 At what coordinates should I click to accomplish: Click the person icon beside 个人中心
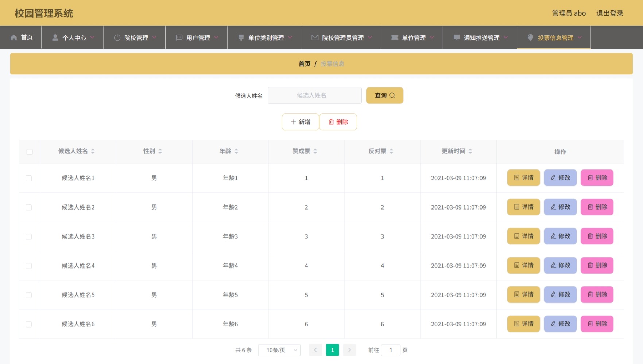55,38
